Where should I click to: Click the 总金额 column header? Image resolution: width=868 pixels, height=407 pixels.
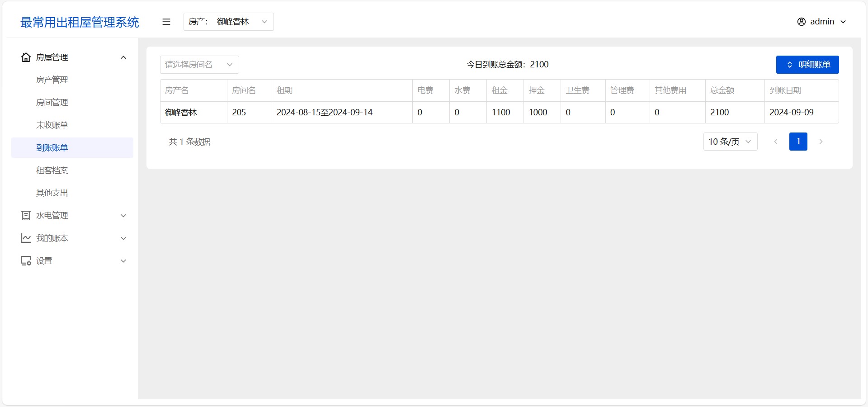(735, 90)
